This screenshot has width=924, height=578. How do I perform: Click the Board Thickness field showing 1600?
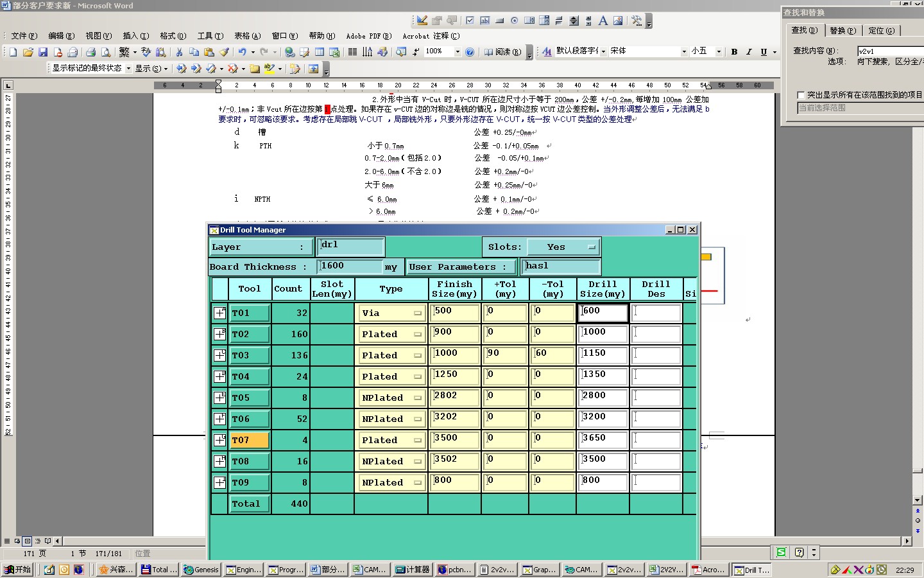(x=350, y=266)
